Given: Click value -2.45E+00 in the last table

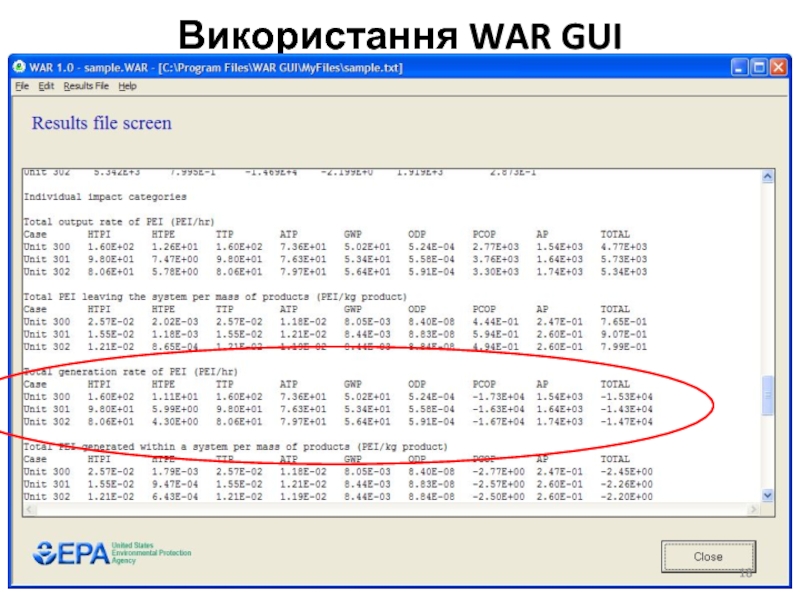Looking at the screenshot, I should [x=627, y=472].
